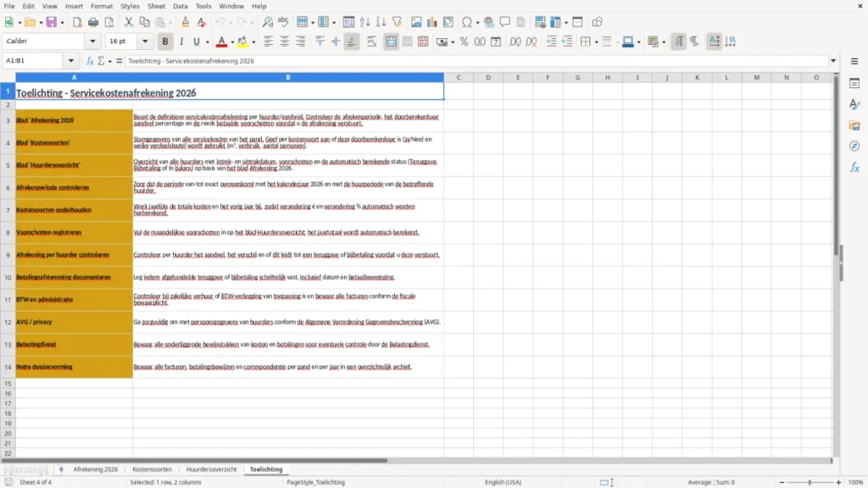Toggle Align Bottom vertical alignment
This screenshot has width=868, height=488.
pyautogui.click(x=352, y=42)
